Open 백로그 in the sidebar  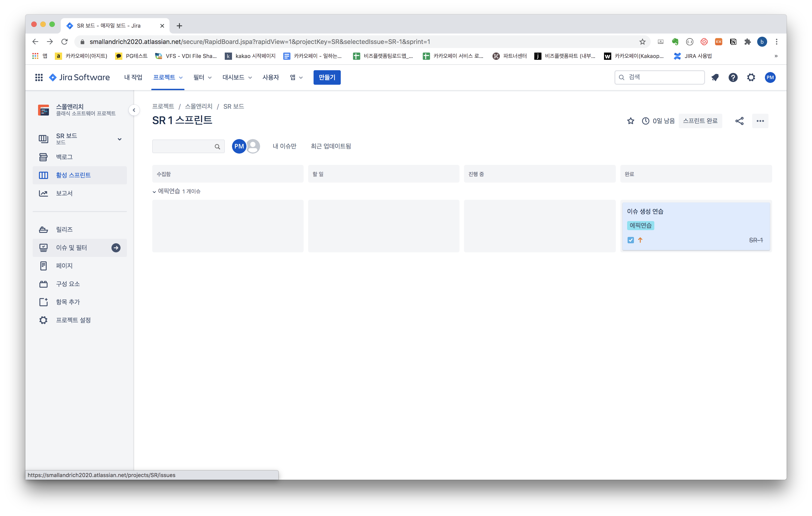click(64, 157)
